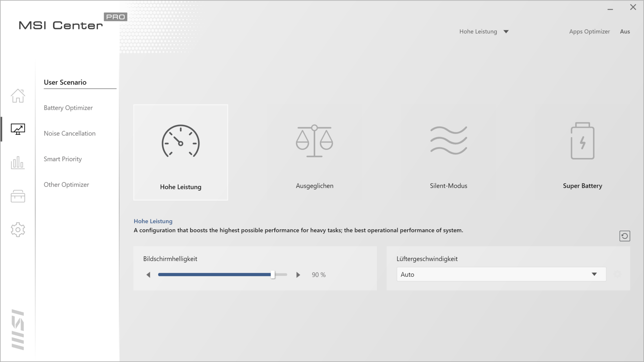The height and width of the screenshot is (362, 644).
Task: Select the Super Battery icon
Action: point(582,141)
